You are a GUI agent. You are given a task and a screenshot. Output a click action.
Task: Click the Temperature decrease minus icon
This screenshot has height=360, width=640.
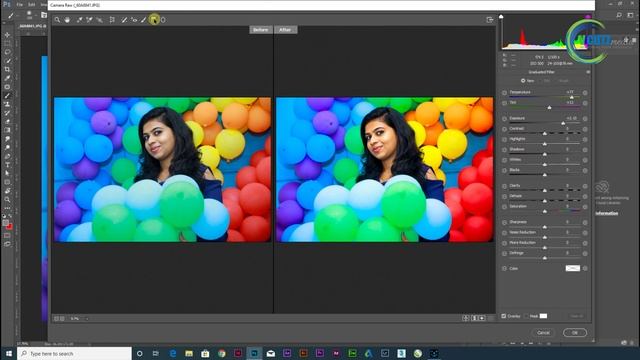click(504, 93)
